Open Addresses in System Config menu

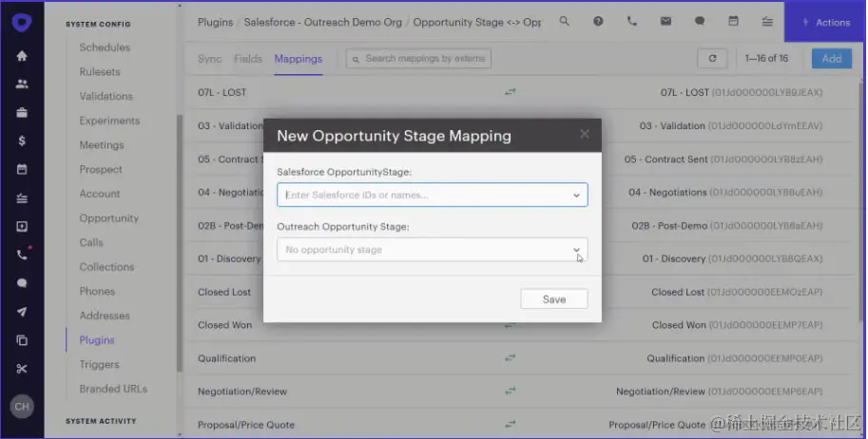point(104,315)
